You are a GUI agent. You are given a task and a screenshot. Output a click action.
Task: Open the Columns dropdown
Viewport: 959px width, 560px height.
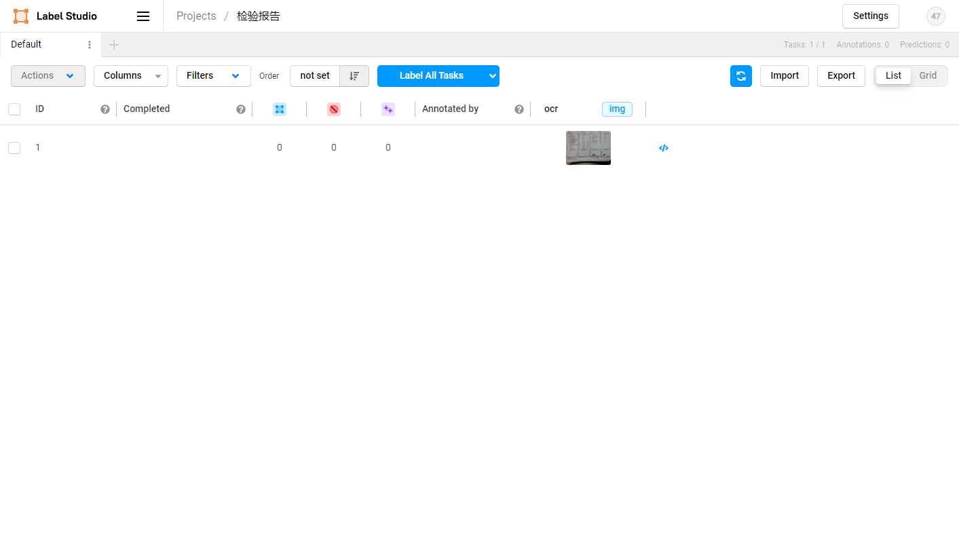pyautogui.click(x=131, y=76)
